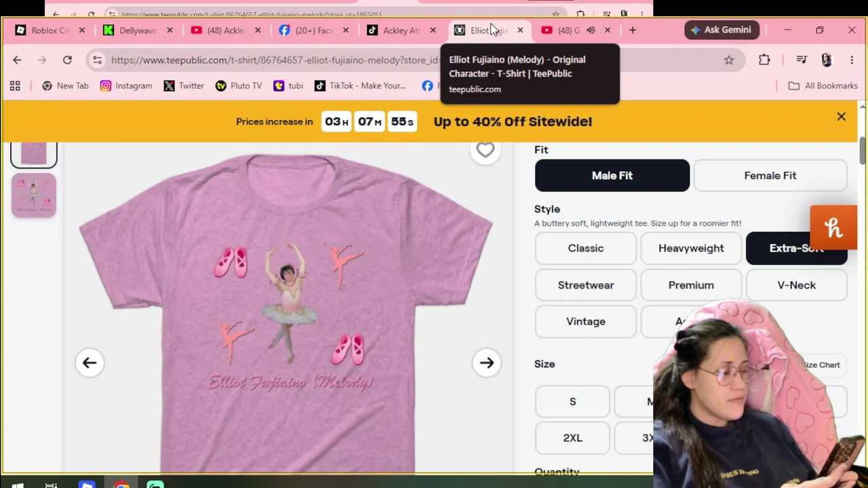This screenshot has height=488, width=868.
Task: Open the TikTok - Make Your... bookmark
Action: click(360, 85)
